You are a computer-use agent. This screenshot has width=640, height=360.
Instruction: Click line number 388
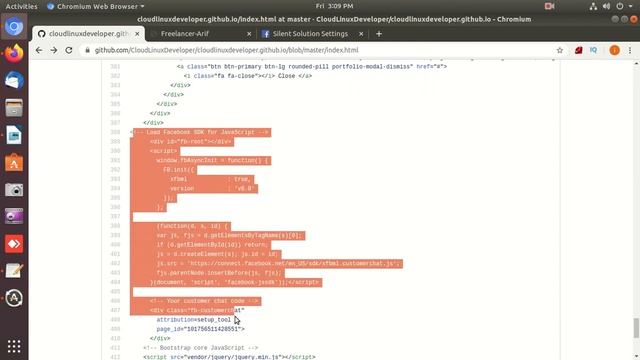coord(115,132)
